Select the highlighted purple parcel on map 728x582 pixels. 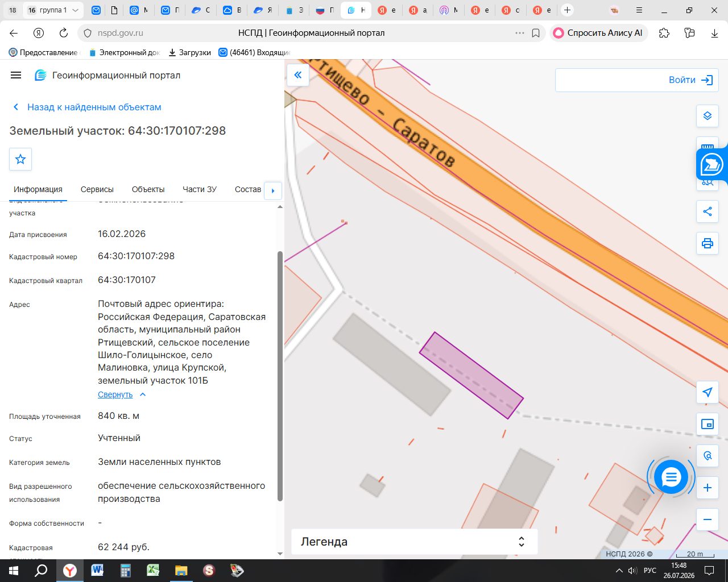[471, 376]
